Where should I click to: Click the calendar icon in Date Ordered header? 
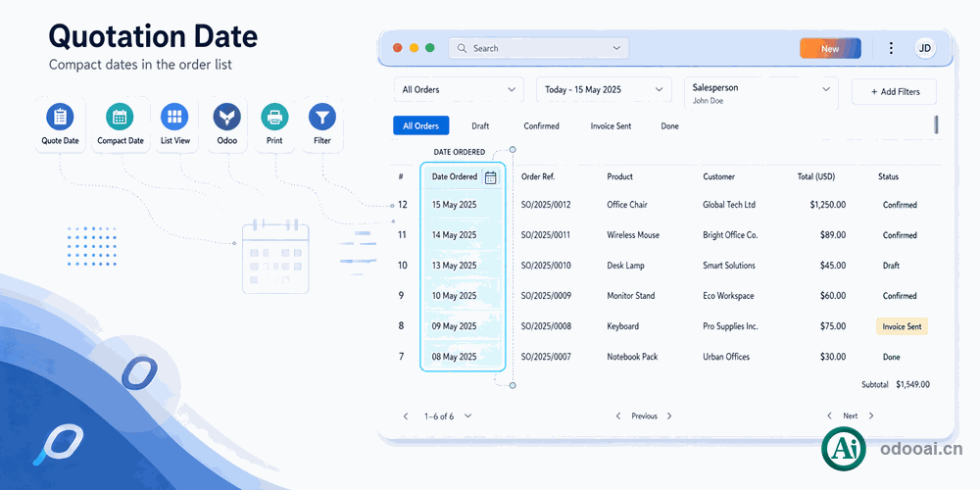coord(491,177)
